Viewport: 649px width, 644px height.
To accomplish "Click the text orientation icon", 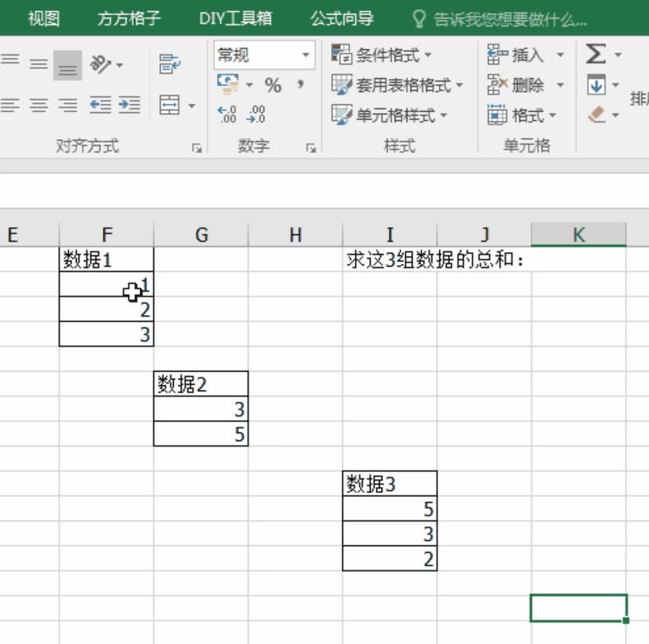I will coord(101,64).
